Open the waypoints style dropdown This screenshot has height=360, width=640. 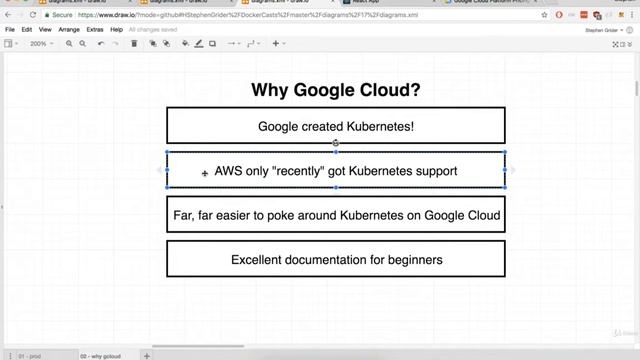click(x=253, y=43)
